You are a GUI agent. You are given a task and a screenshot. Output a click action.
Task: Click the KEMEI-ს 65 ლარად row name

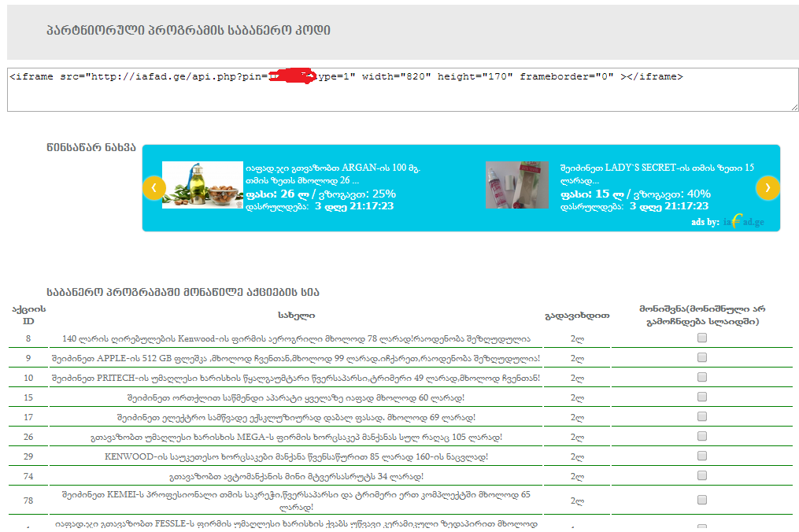tap(296, 501)
